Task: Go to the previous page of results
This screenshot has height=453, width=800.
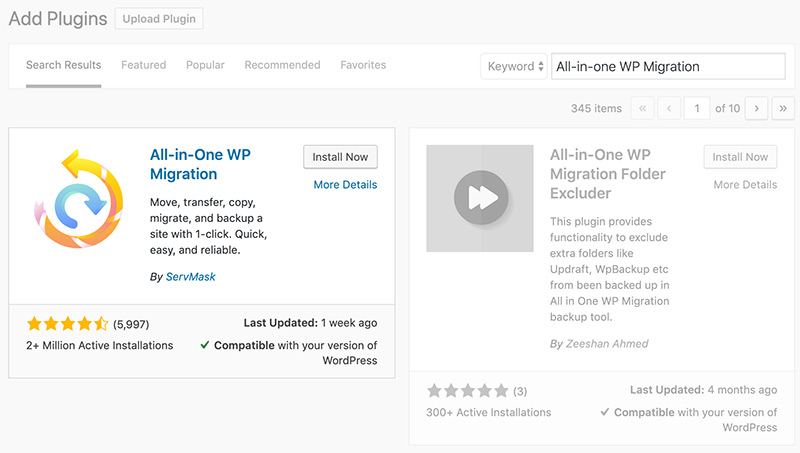Action: (669, 108)
